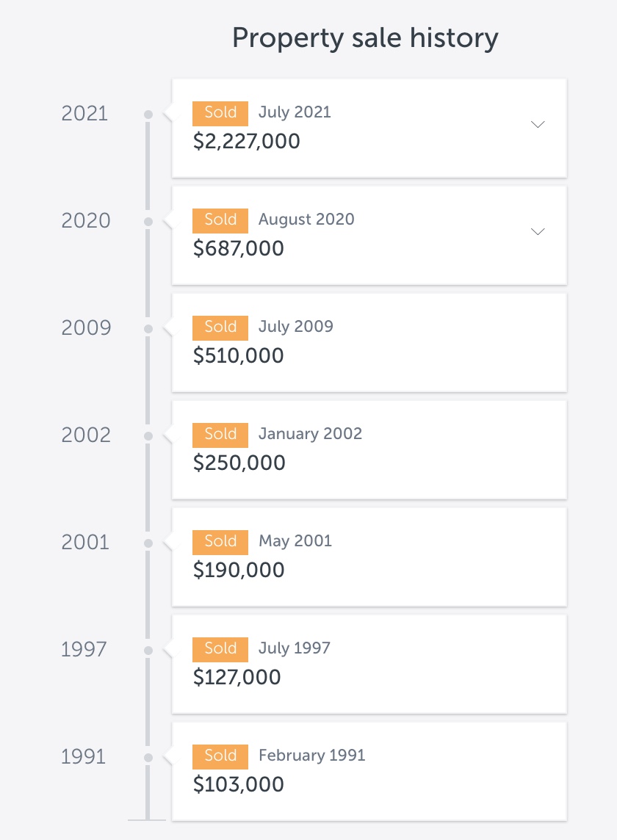Click the 2002 year label
This screenshot has width=617, height=840.
(x=85, y=435)
